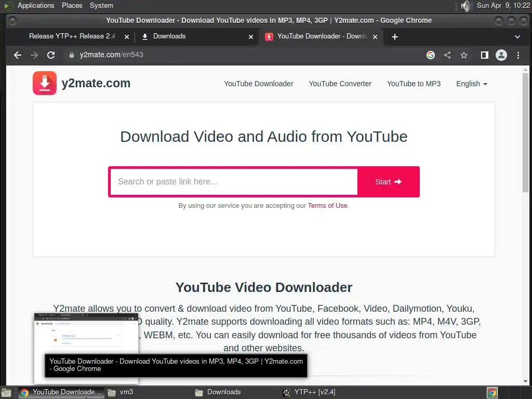532x399 pixels.
Task: Open YouTube Converter nav link
Action: click(340, 84)
